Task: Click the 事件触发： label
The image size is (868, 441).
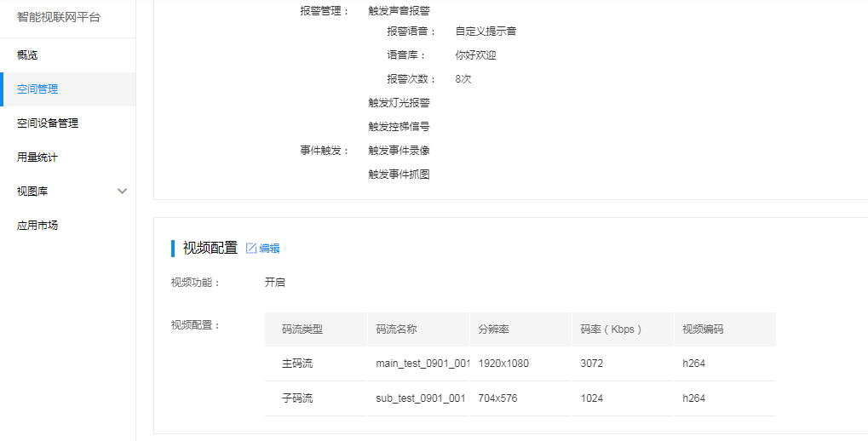Action: pos(325,151)
